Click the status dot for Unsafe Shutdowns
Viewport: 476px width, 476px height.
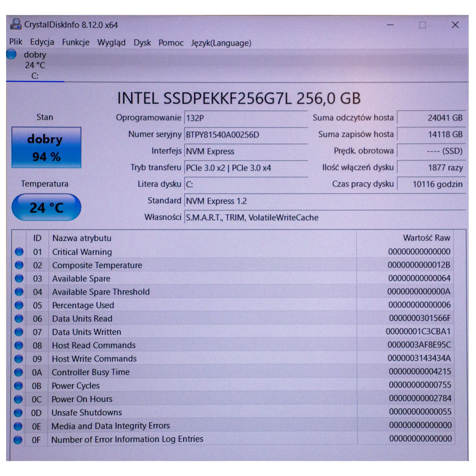pos(18,413)
